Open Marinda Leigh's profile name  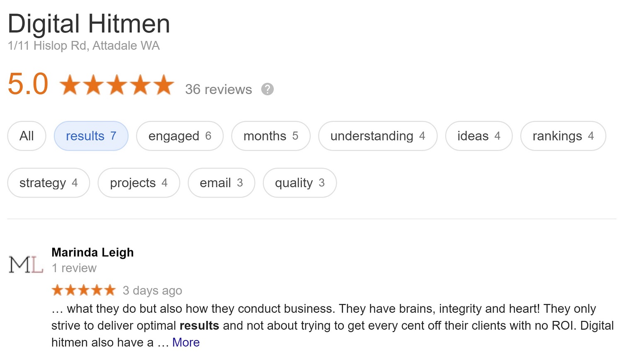(x=92, y=252)
